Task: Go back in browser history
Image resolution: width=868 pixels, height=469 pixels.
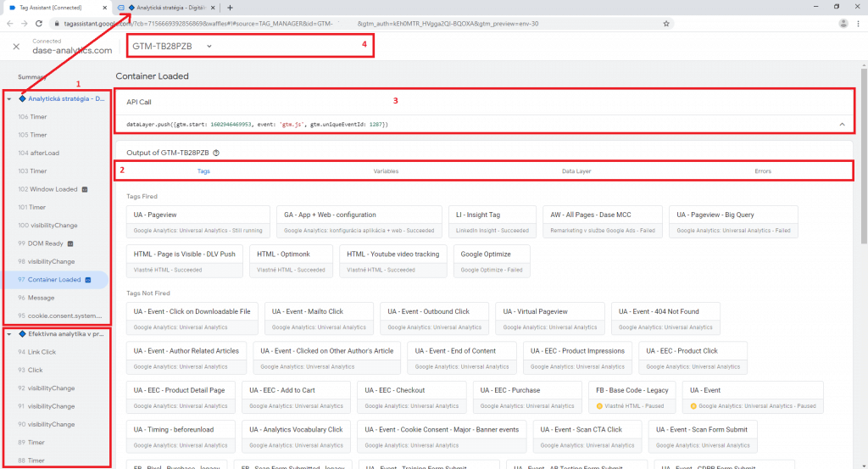Action: pyautogui.click(x=10, y=23)
